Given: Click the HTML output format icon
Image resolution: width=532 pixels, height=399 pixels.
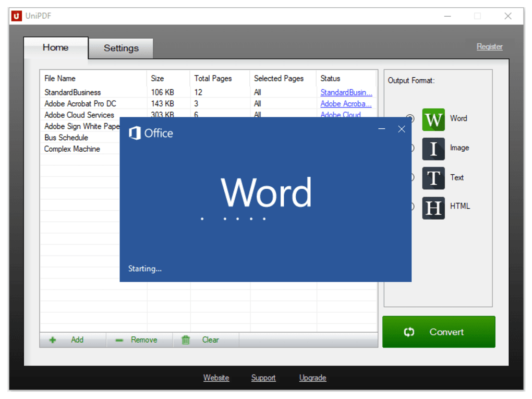Looking at the screenshot, I should [433, 208].
